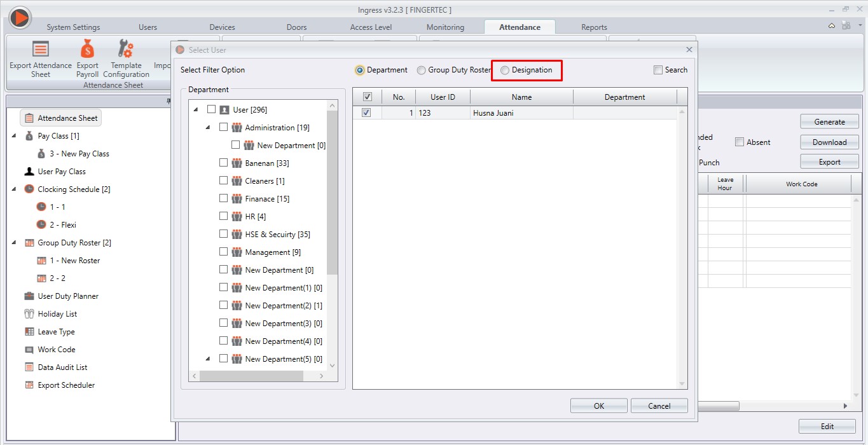This screenshot has height=445, width=868.
Task: Click the Export Payroll money bag icon
Action: (x=87, y=49)
